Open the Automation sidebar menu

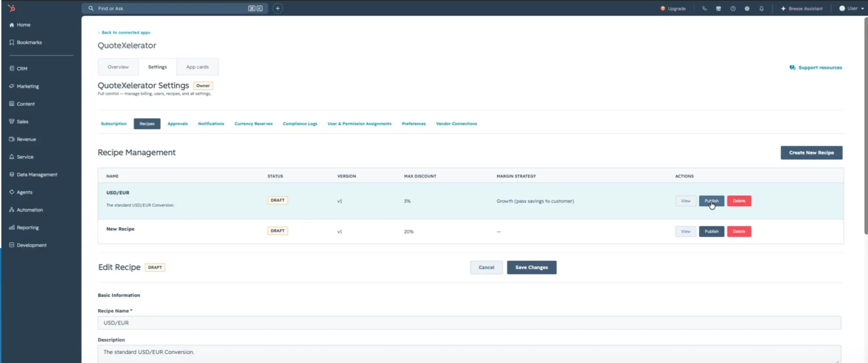tap(26, 210)
